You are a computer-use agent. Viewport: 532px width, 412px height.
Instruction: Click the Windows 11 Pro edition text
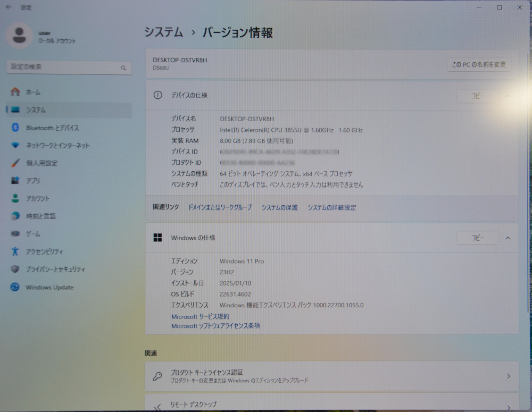(242, 261)
